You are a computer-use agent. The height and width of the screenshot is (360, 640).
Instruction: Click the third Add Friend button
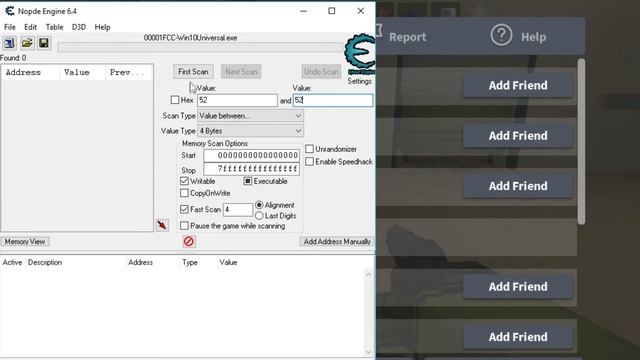tap(518, 186)
